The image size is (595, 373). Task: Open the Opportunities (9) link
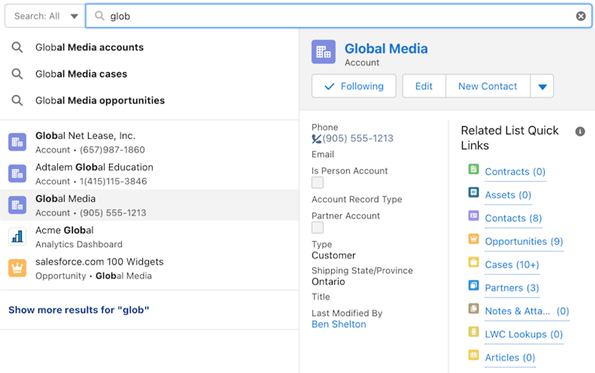click(x=524, y=241)
